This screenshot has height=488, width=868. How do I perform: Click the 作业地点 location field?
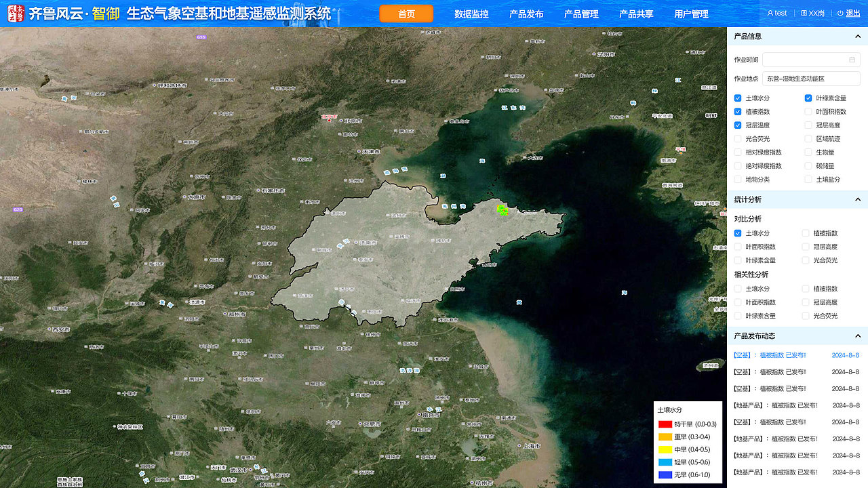coord(811,79)
